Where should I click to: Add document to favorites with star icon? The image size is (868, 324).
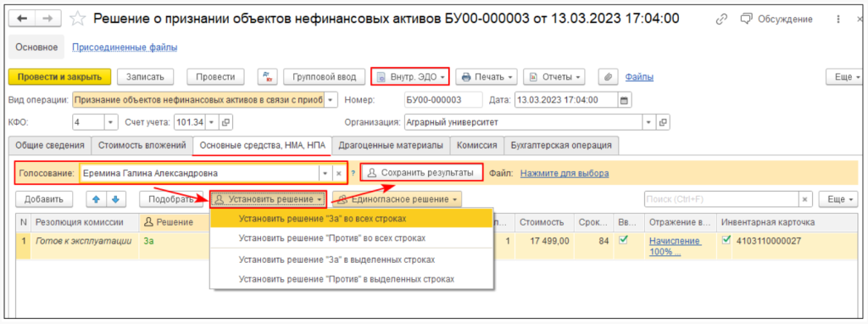(x=77, y=19)
